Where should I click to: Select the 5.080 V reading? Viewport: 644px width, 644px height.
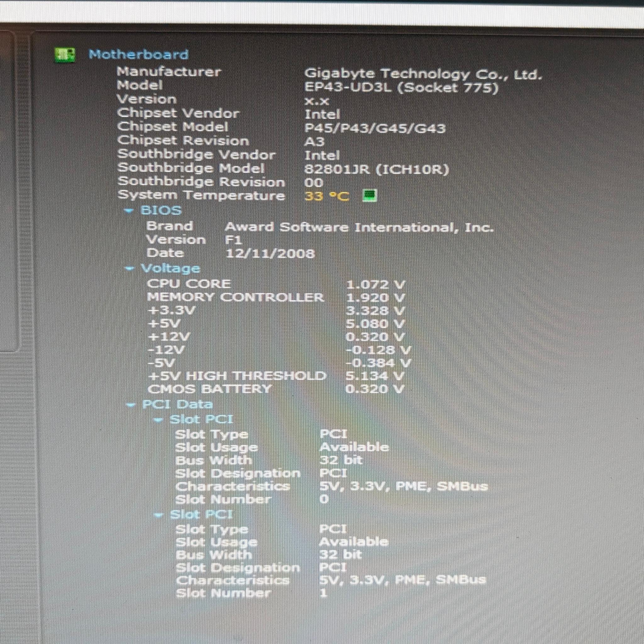(375, 324)
